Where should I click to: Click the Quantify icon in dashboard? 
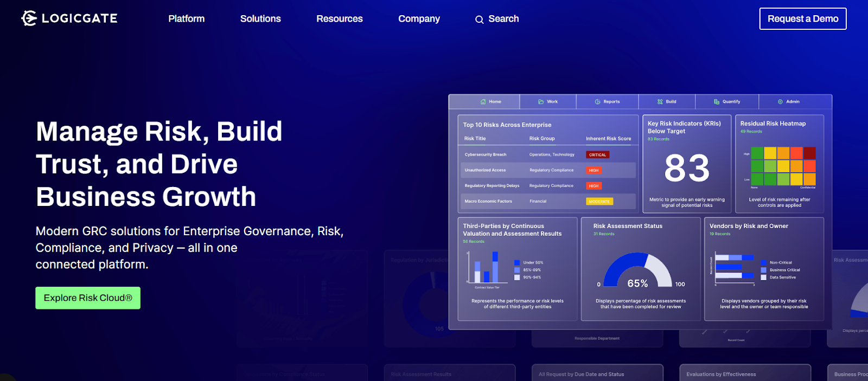pyautogui.click(x=717, y=102)
